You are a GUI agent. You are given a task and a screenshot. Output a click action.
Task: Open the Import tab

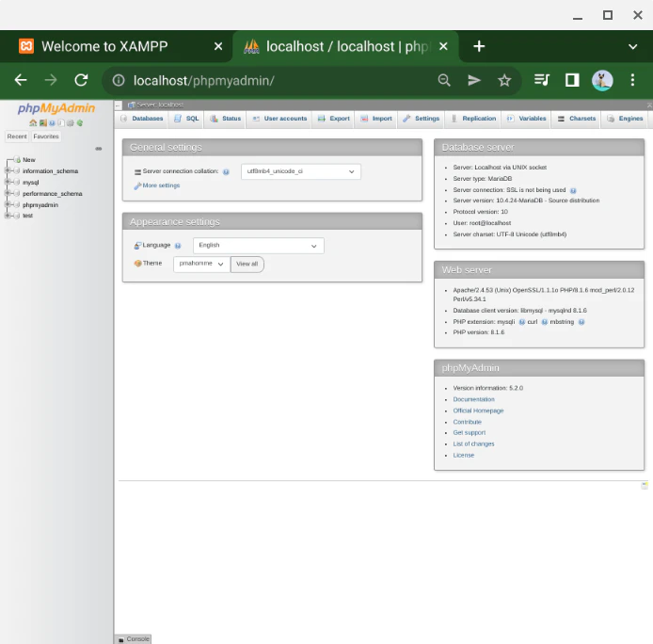tap(376, 119)
